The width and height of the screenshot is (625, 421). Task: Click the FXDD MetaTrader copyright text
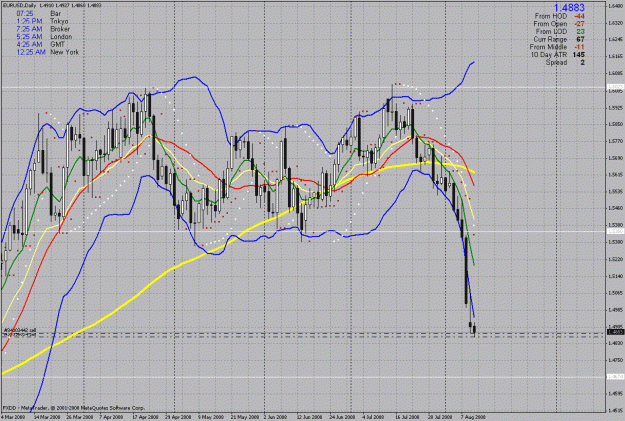point(74,408)
